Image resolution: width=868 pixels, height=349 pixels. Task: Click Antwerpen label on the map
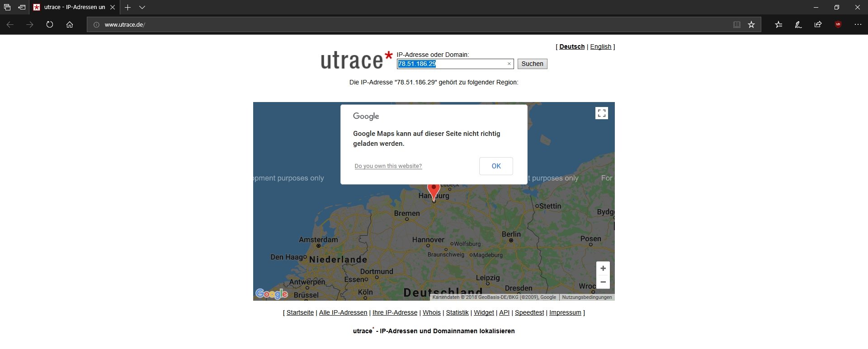307,282
